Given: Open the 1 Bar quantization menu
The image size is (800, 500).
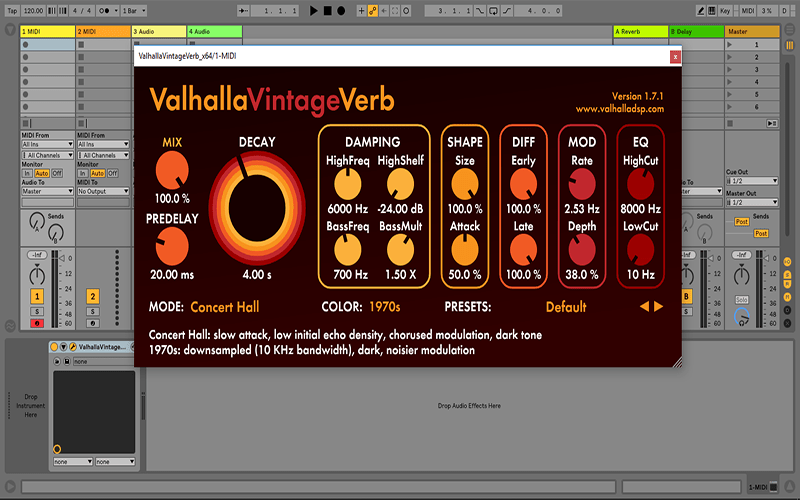Looking at the screenshot, I should click(x=134, y=10).
